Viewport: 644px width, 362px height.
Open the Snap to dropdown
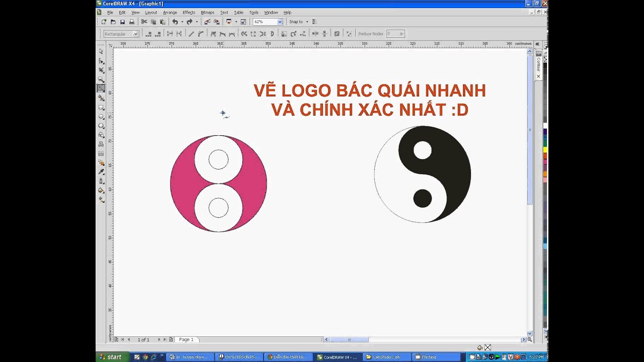[x=298, y=22]
